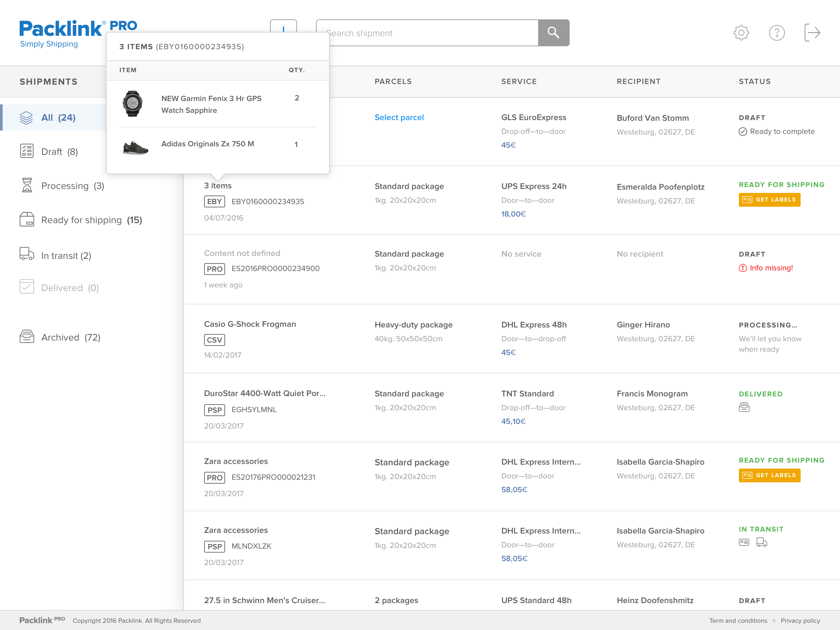Click GET LABELS for Esmeralda Poofenplotz
Image resolution: width=840 pixels, height=630 pixels.
pos(769,200)
